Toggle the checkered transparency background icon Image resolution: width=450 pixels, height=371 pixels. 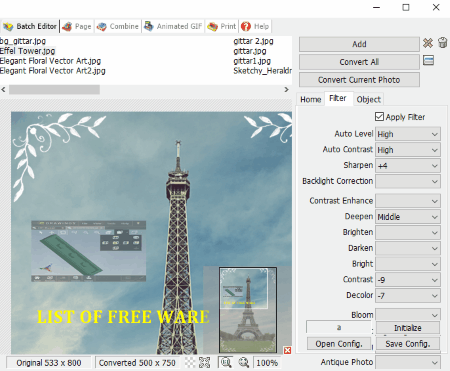(190, 362)
